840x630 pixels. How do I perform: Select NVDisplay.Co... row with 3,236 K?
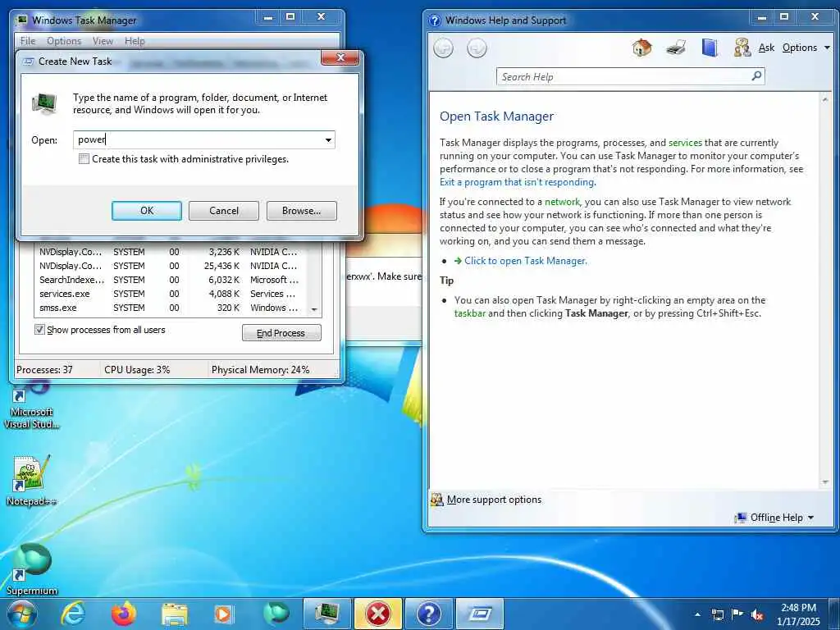[171, 252]
